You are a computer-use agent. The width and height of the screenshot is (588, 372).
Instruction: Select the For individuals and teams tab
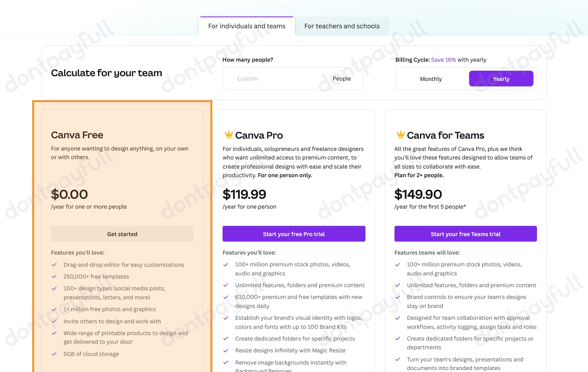247,26
